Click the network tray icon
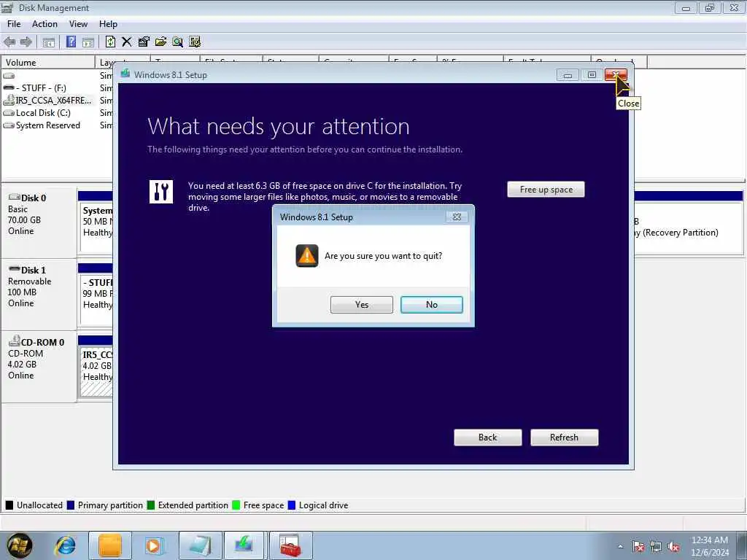The height and width of the screenshot is (560, 747). 656,547
